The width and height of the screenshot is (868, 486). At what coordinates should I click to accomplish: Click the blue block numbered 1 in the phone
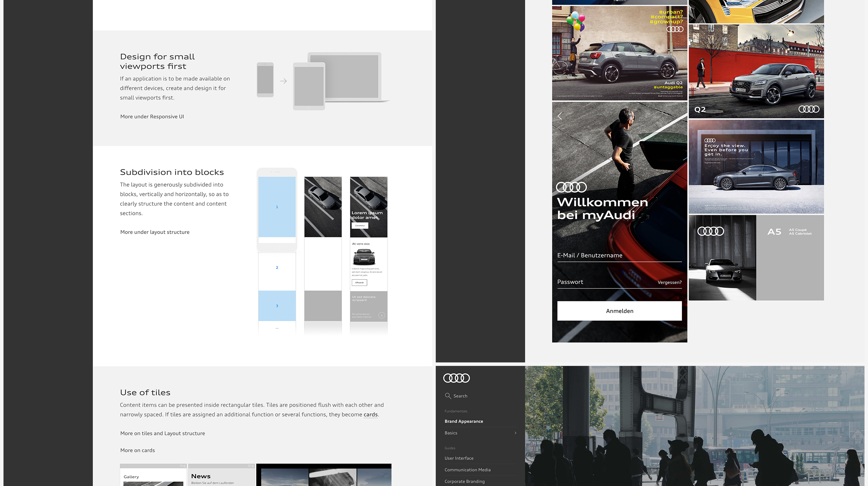pos(277,207)
